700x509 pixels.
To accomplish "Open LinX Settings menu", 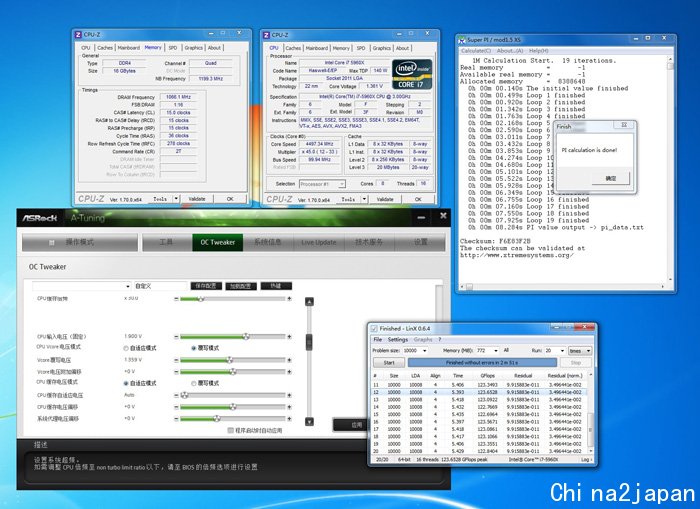I will [x=397, y=340].
